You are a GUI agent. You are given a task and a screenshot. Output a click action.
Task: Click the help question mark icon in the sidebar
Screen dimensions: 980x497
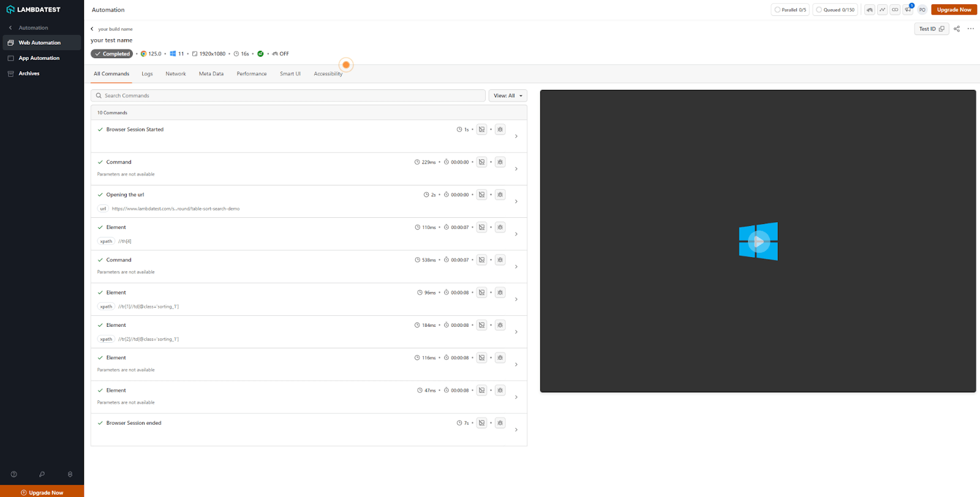13,474
